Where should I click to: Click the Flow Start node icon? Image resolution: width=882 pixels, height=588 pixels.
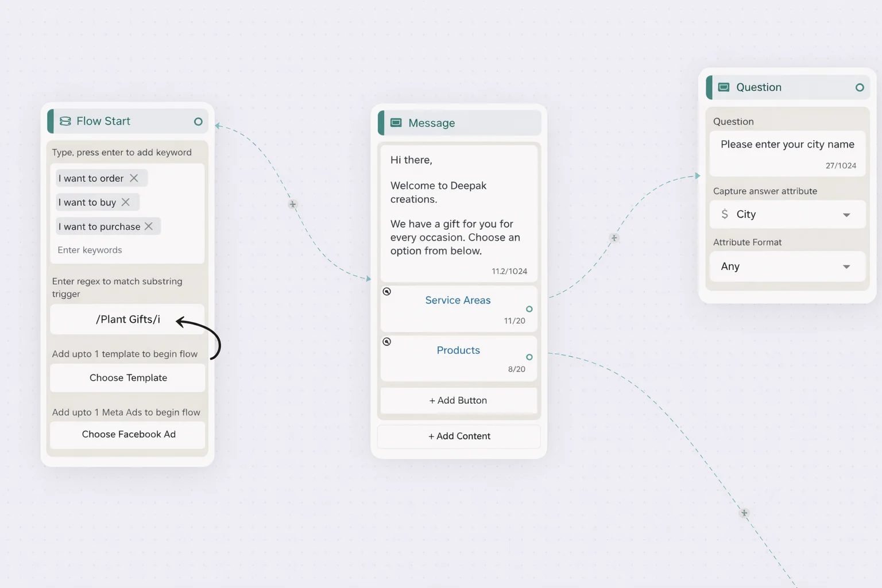point(65,121)
